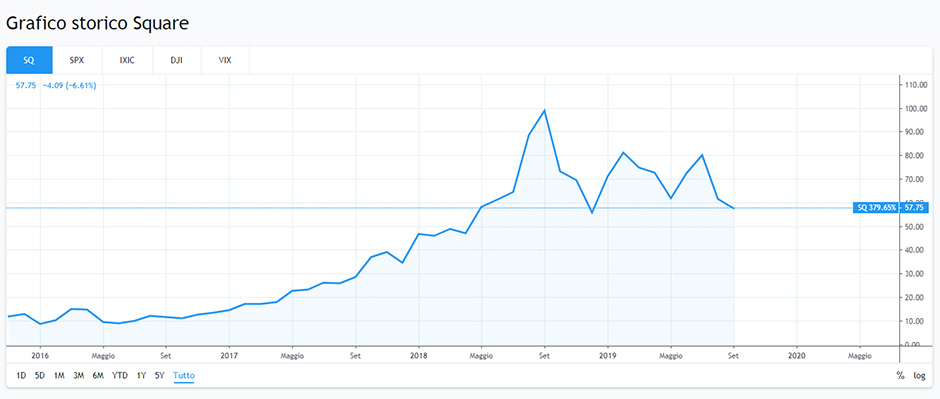Screen dimensions: 940x399
Task: Select the SQ ticker tab
Action: click(29, 60)
